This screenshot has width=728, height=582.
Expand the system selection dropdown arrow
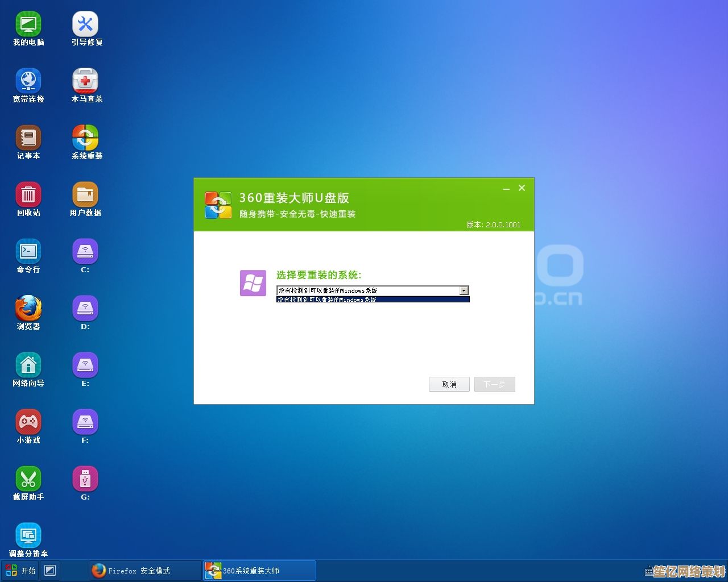(464, 290)
